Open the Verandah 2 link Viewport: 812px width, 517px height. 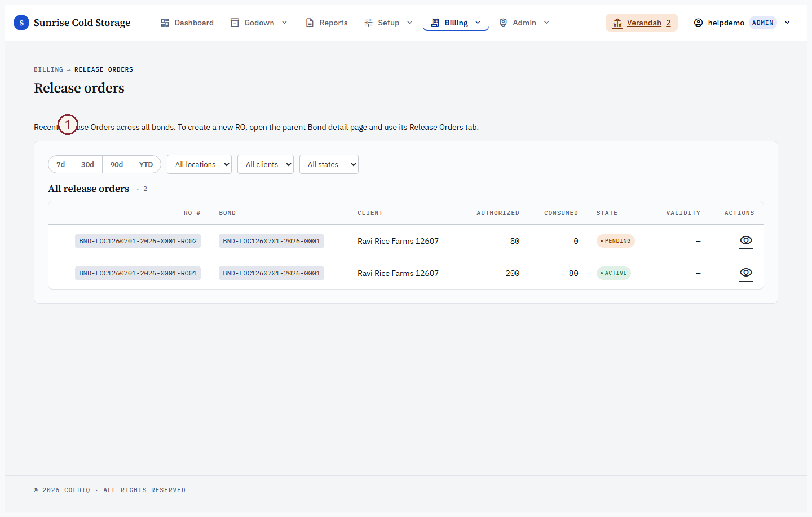point(648,23)
